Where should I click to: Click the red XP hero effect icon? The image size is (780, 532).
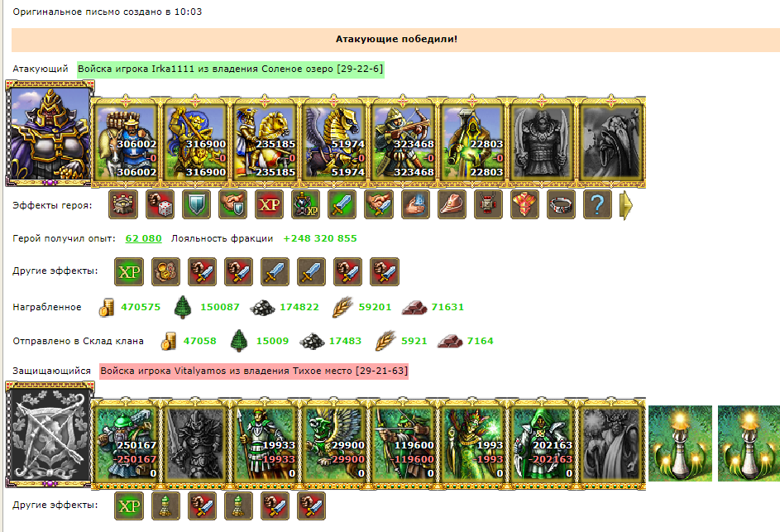269,204
